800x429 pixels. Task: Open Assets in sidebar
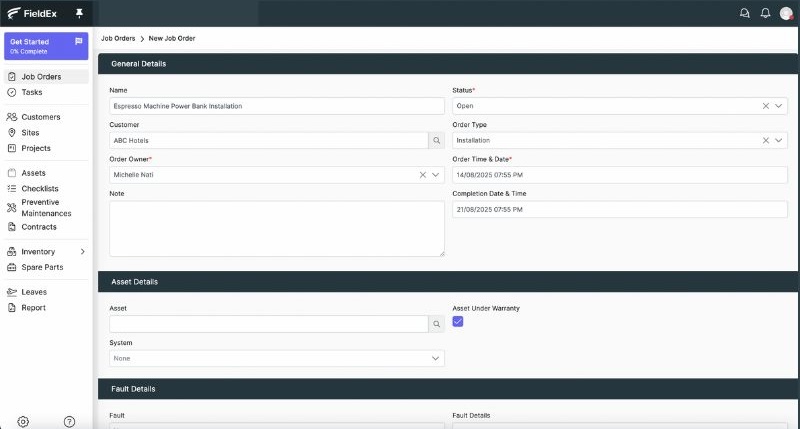(x=46, y=173)
